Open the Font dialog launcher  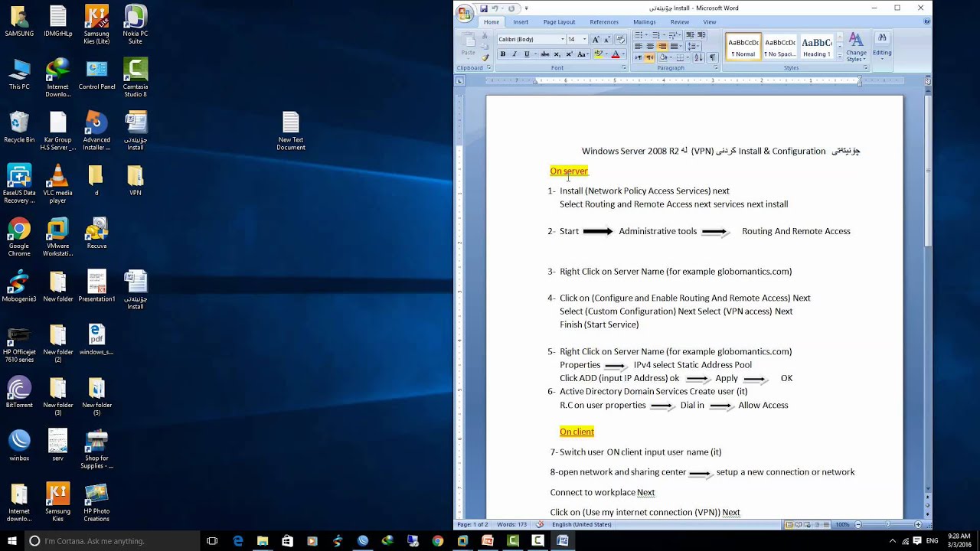click(x=624, y=67)
